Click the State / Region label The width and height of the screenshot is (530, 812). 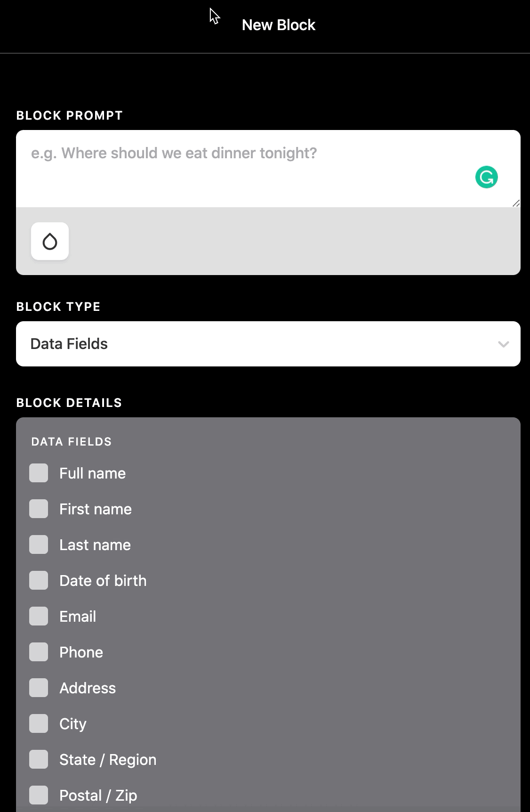(x=108, y=760)
